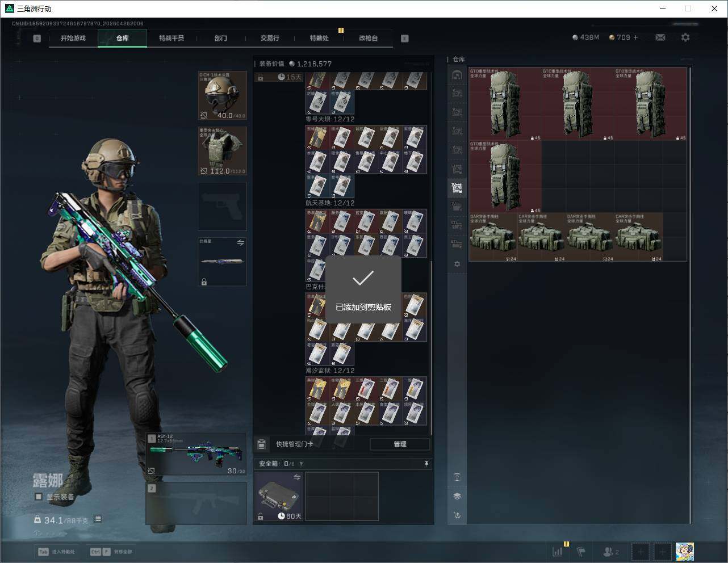The image size is (728, 563).
Task: Click the warehouse sort icon at the sidebar bottom
Action: (457, 515)
